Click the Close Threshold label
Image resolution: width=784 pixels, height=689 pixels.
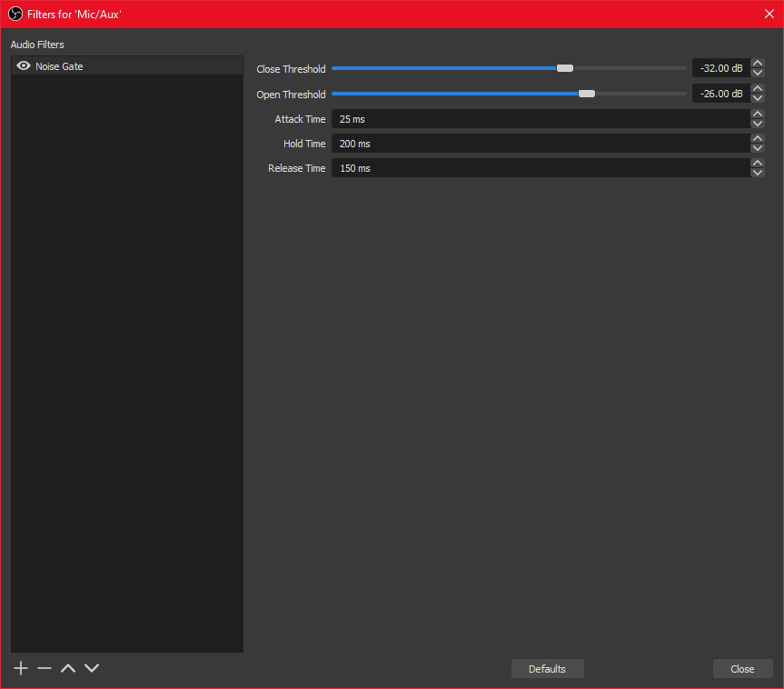(291, 69)
